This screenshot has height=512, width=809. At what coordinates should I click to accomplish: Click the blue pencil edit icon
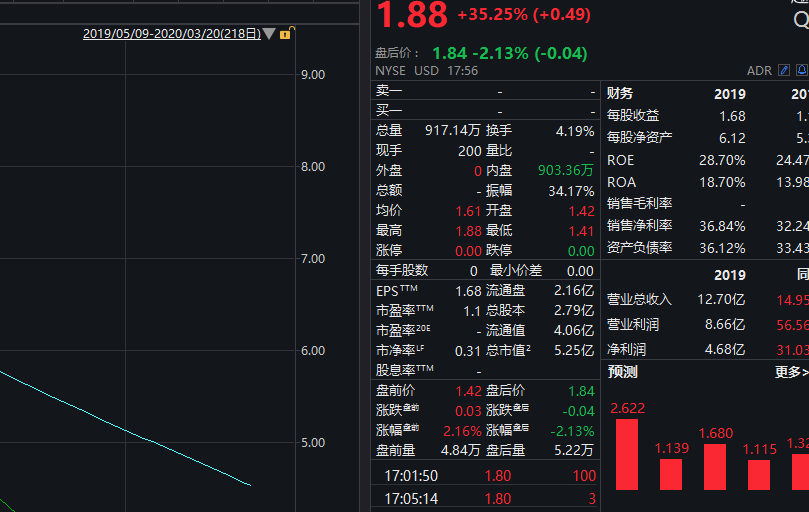pyautogui.click(x=784, y=70)
